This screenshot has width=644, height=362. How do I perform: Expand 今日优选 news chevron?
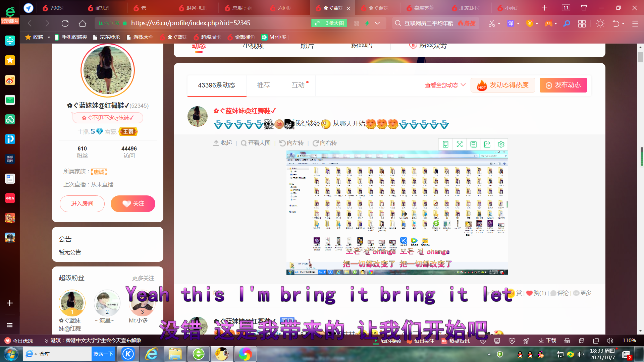[x=47, y=341]
